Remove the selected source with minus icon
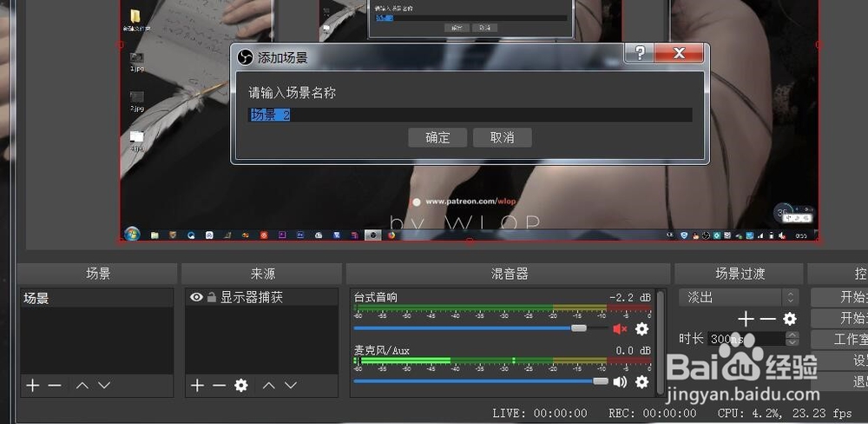The width and height of the screenshot is (868, 424). click(219, 385)
